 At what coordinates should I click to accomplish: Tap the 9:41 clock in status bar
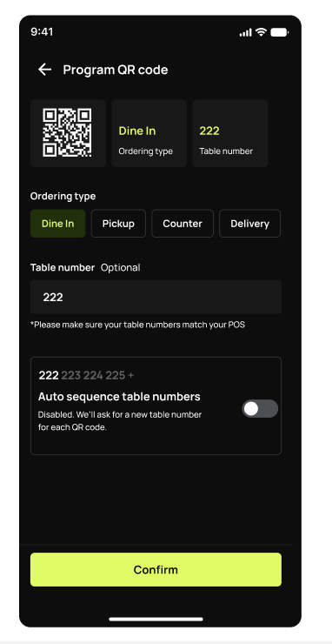tap(42, 32)
